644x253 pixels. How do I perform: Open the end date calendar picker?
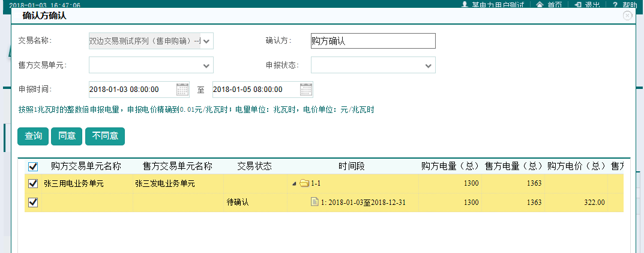(306, 90)
